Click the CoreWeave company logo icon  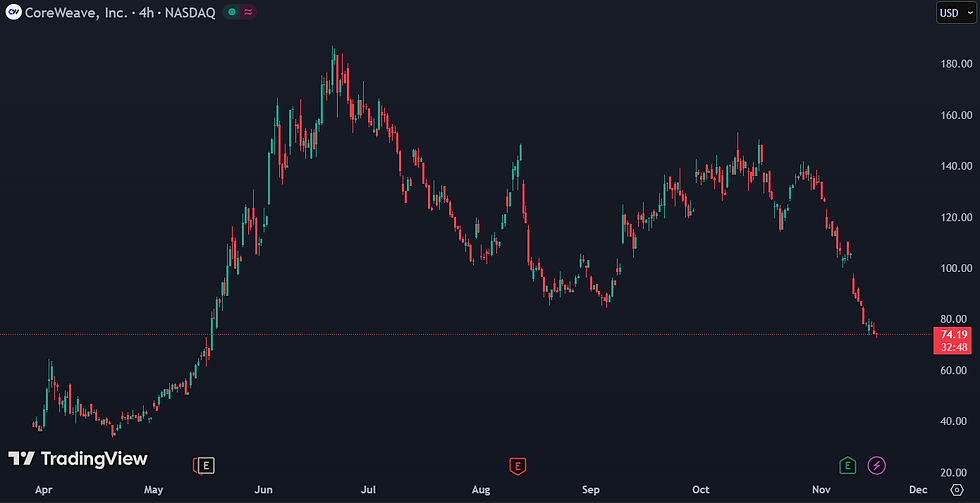[13, 12]
